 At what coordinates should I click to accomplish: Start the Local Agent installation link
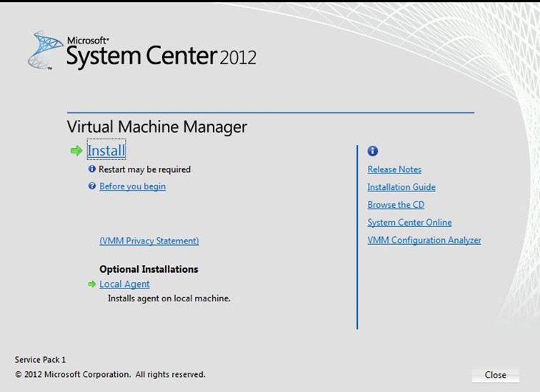click(124, 284)
